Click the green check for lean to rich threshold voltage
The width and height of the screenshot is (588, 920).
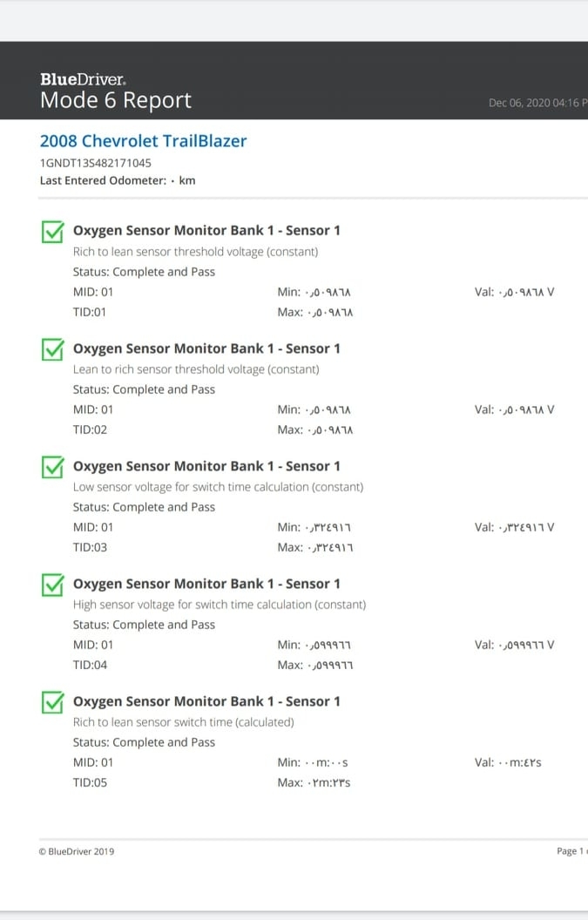pos(53,349)
